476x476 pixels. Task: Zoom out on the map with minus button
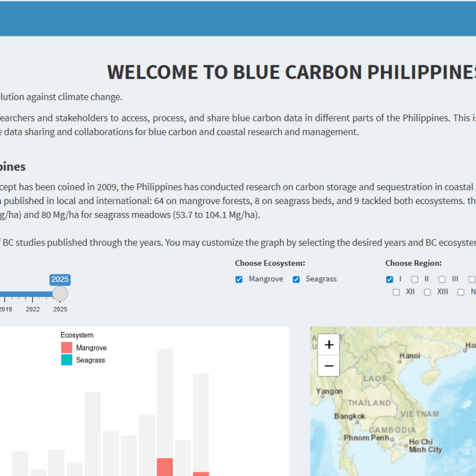(328, 365)
